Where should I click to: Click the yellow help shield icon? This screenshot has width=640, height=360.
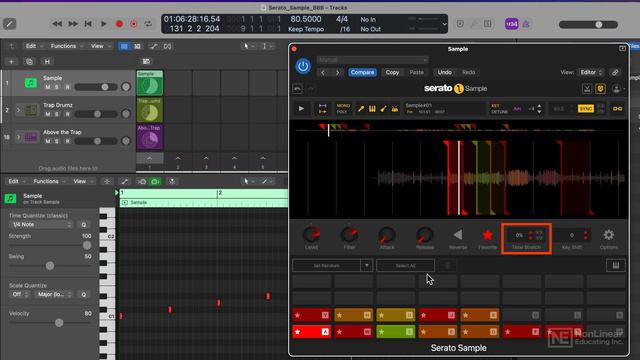[600, 89]
